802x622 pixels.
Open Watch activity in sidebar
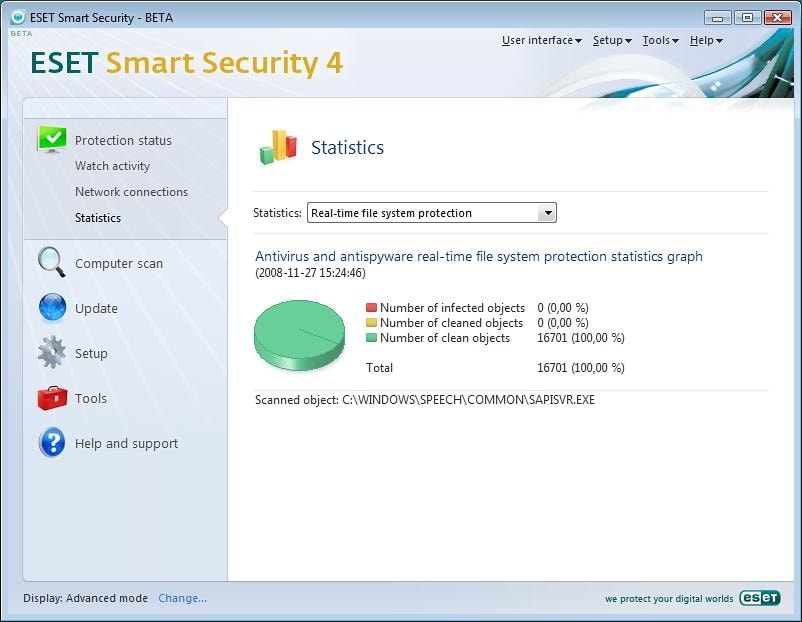click(113, 166)
